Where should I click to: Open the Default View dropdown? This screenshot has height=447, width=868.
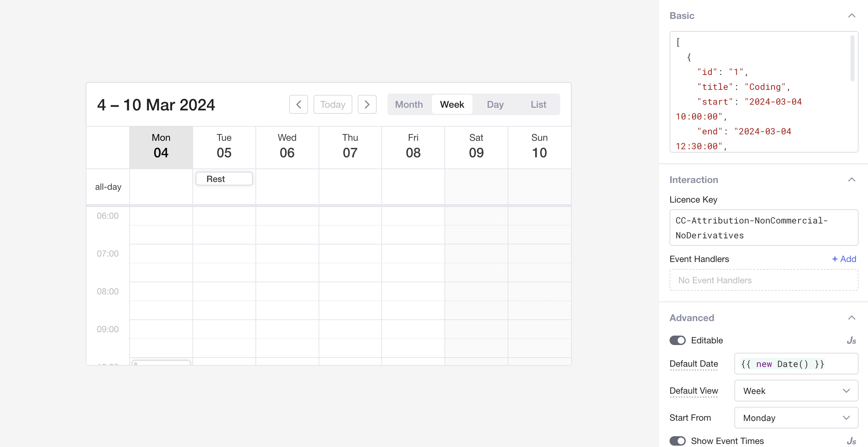coord(796,391)
